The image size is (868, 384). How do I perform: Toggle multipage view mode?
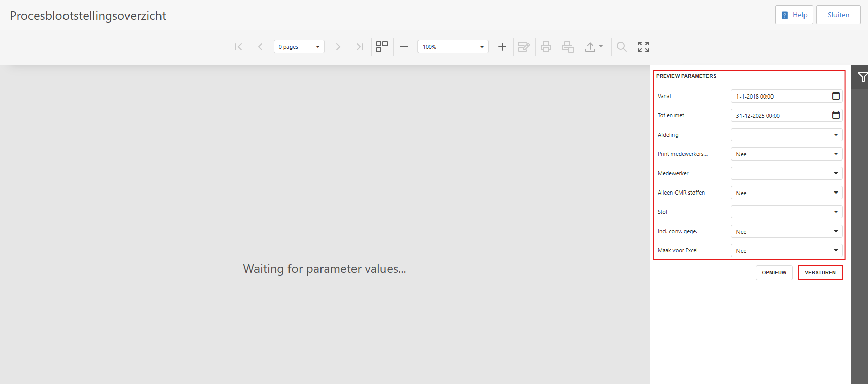coord(382,47)
